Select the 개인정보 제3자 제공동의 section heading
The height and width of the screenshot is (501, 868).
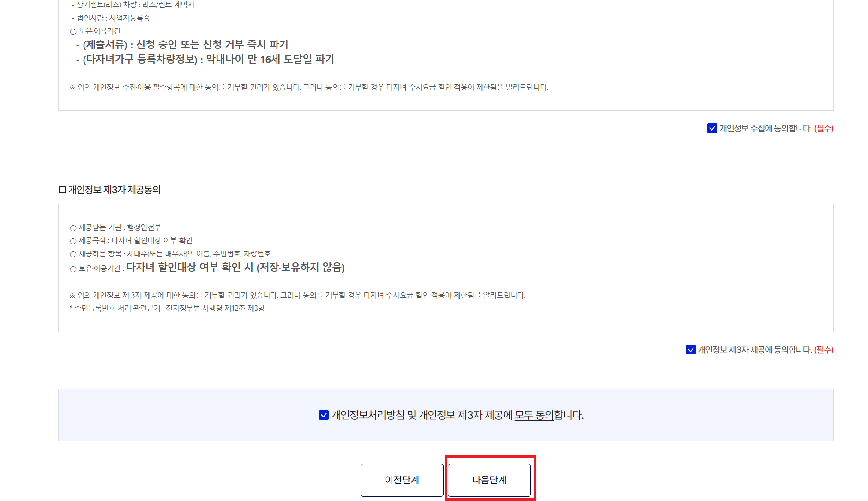point(110,188)
